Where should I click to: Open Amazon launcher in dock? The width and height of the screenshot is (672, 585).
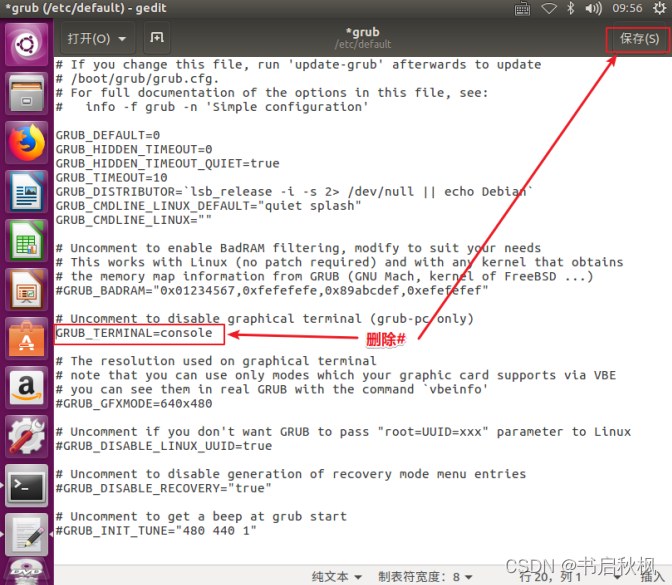coord(27,388)
